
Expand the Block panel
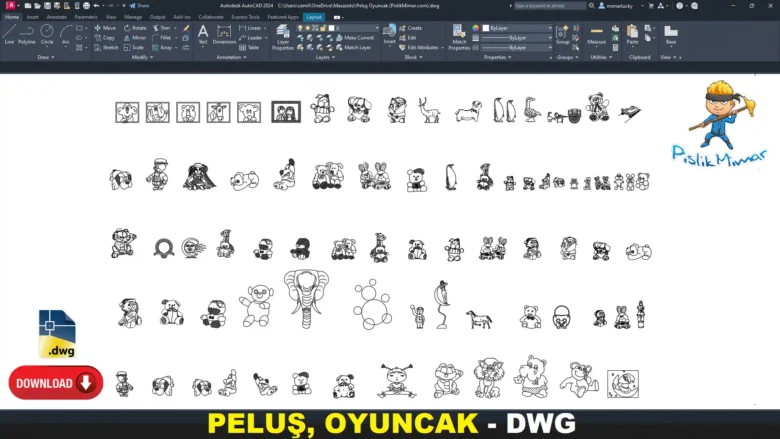(413, 58)
